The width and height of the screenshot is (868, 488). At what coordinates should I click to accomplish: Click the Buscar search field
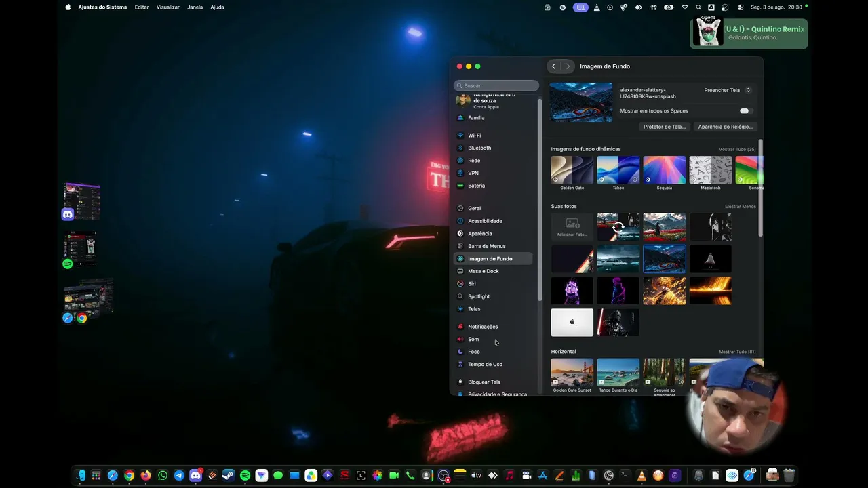pos(496,86)
